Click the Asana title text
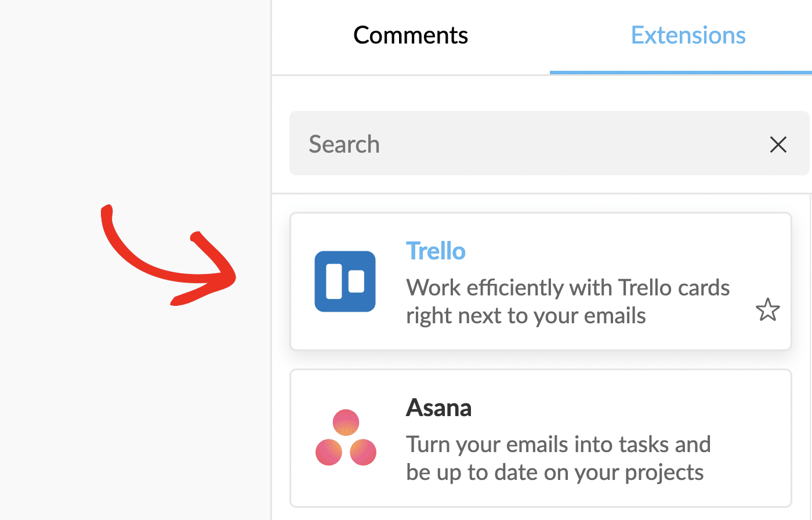The height and width of the screenshot is (520, 812). pos(438,407)
